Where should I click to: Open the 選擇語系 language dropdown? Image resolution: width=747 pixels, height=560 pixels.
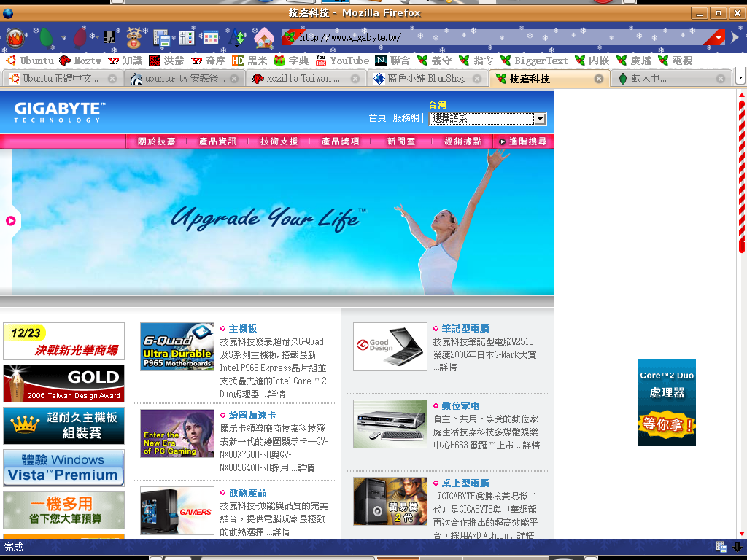[x=487, y=119]
